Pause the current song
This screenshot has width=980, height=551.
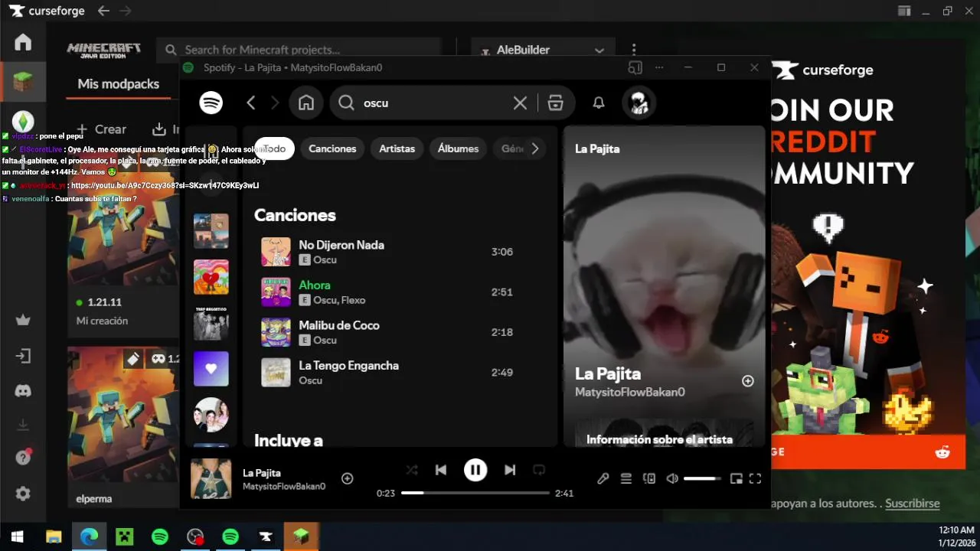tap(475, 470)
